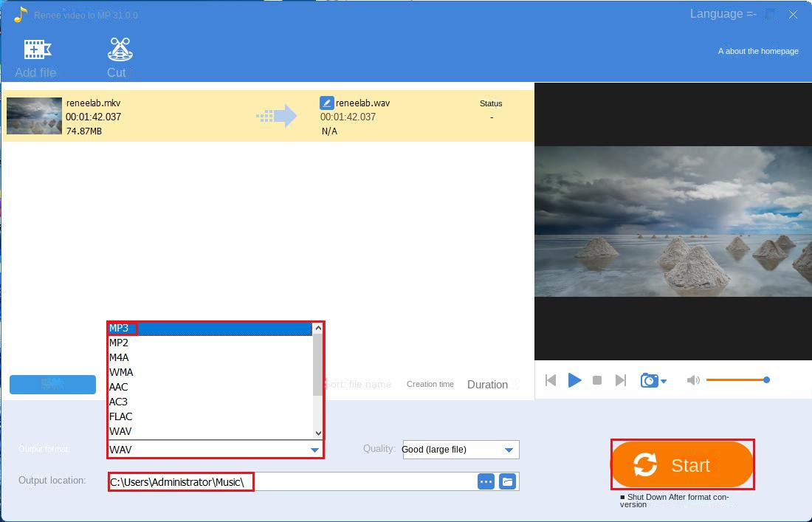The image size is (812, 522).
Task: Open the output folder icon
Action: click(x=507, y=481)
